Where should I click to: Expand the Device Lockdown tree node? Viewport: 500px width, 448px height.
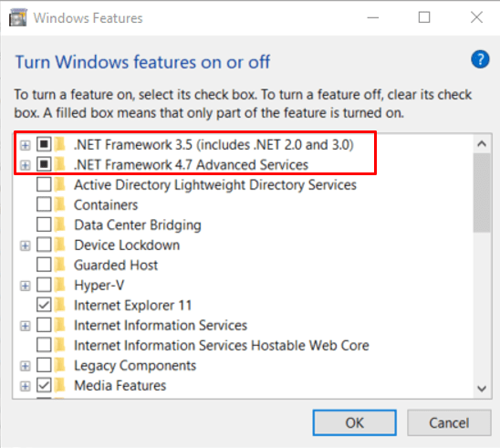(26, 245)
